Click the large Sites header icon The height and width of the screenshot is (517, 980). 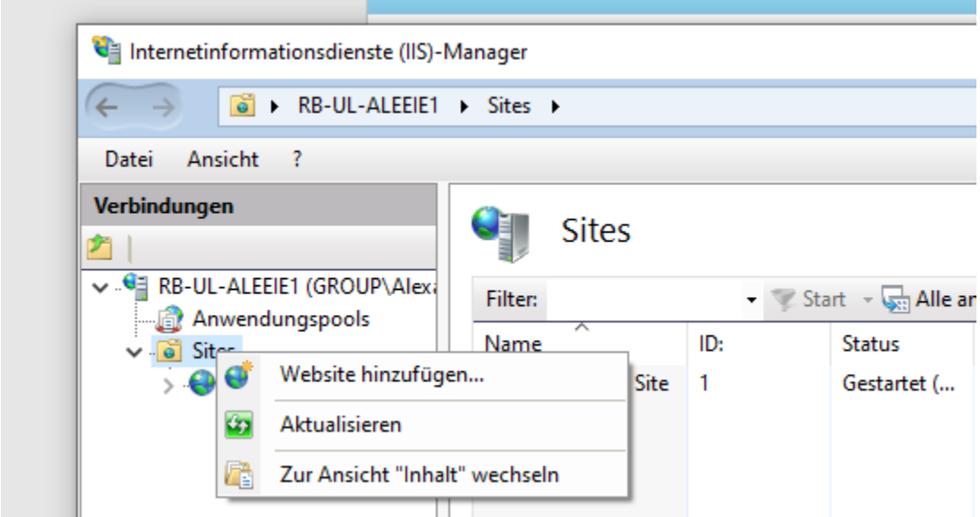[500, 233]
